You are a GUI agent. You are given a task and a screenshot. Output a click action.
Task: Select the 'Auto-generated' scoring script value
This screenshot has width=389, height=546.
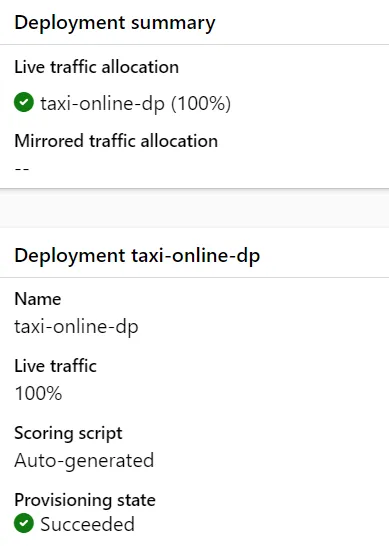click(x=84, y=461)
